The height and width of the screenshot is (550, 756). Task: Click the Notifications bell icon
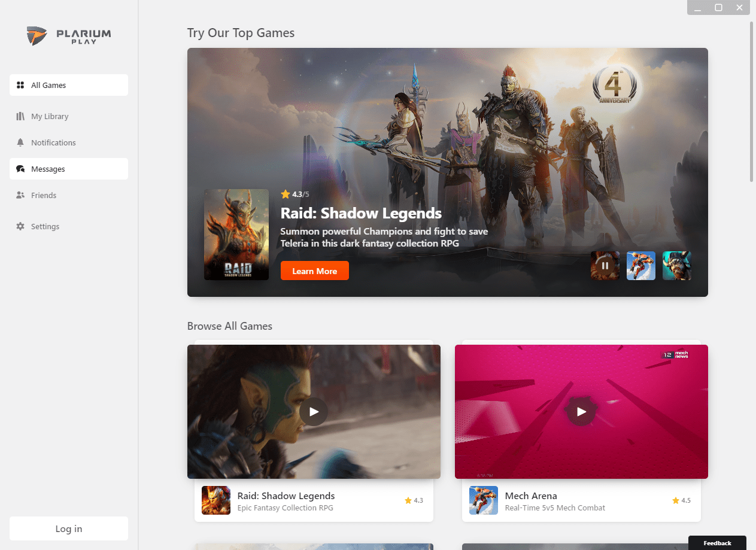(20, 142)
